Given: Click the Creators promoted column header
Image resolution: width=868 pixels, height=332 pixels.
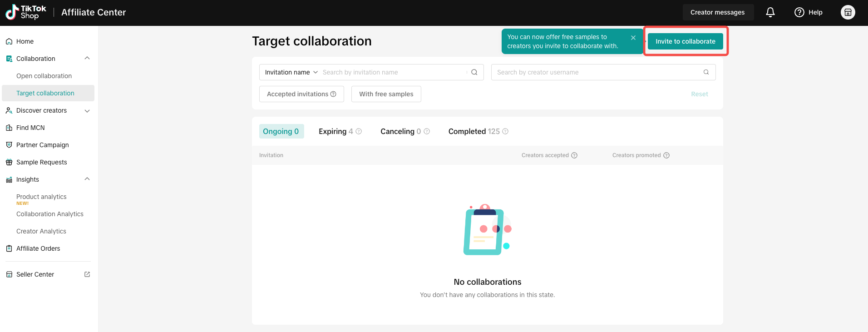Looking at the screenshot, I should point(636,155).
